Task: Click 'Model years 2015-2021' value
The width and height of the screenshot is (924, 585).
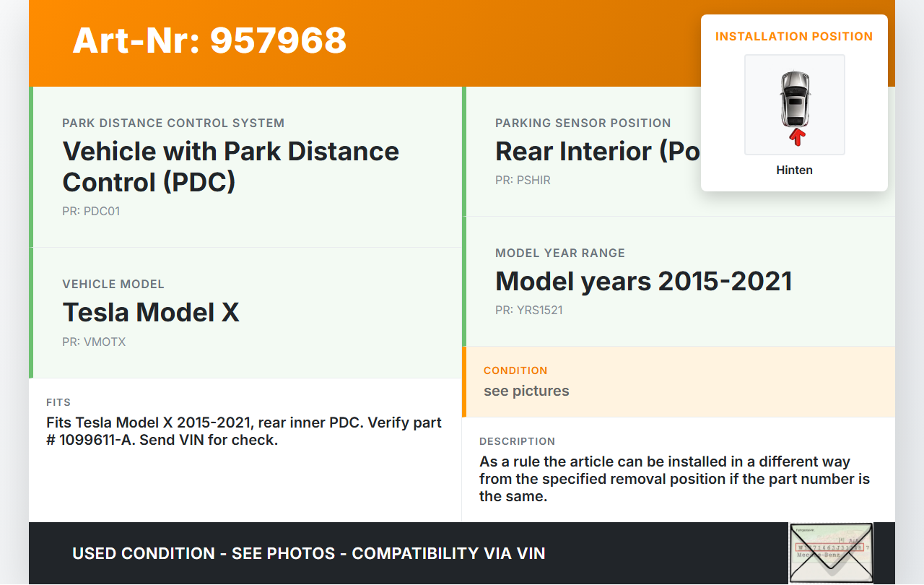Action: (x=644, y=281)
